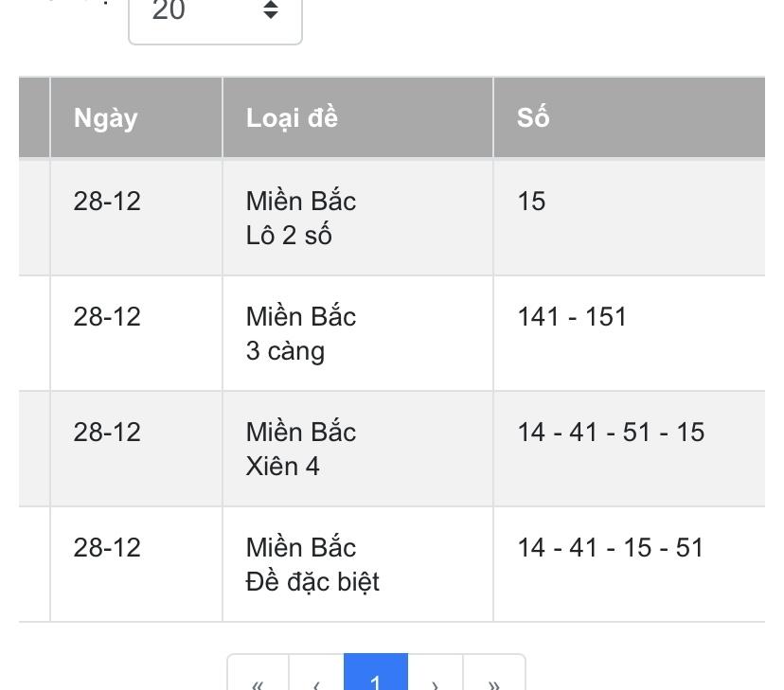Viewport: 784px width, 690px height.
Task: Click the Loại đề column header
Action: click(292, 118)
